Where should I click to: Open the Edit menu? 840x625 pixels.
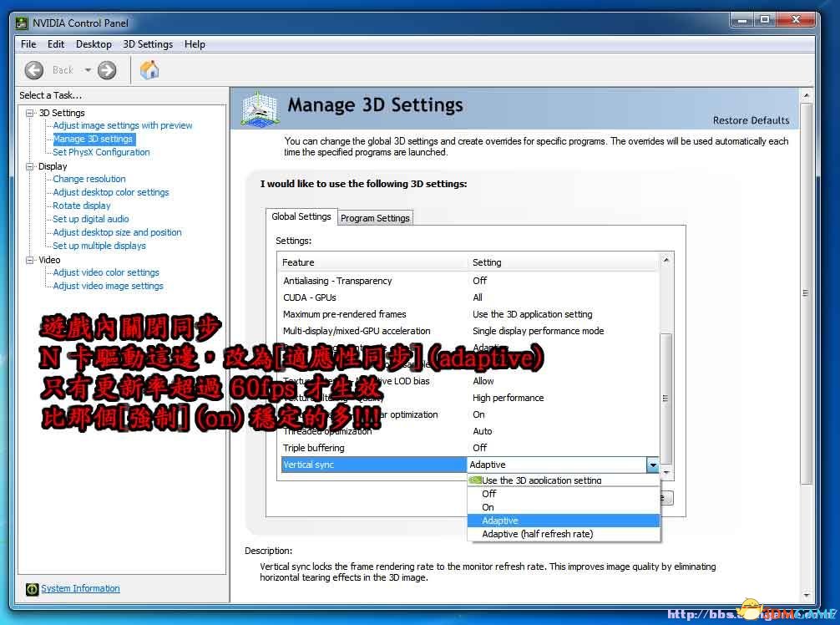tap(56, 44)
